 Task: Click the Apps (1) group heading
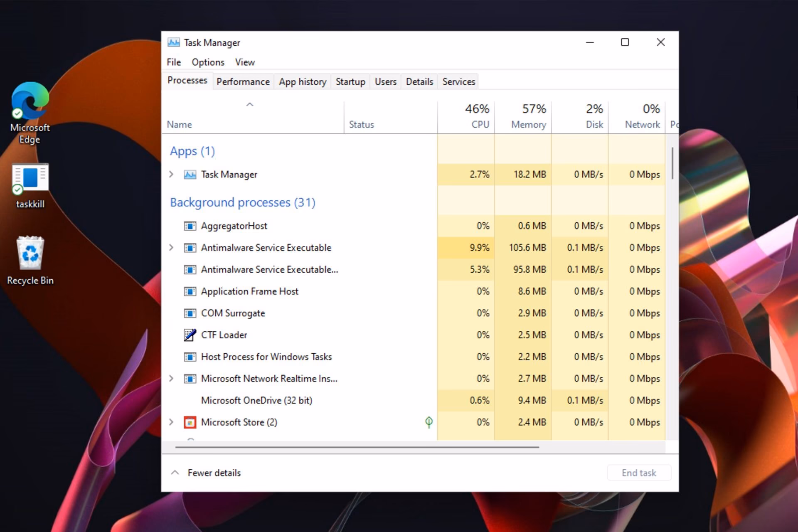pyautogui.click(x=192, y=151)
